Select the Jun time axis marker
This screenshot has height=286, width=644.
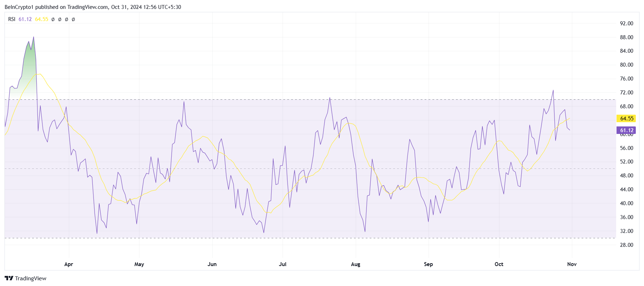point(212,264)
